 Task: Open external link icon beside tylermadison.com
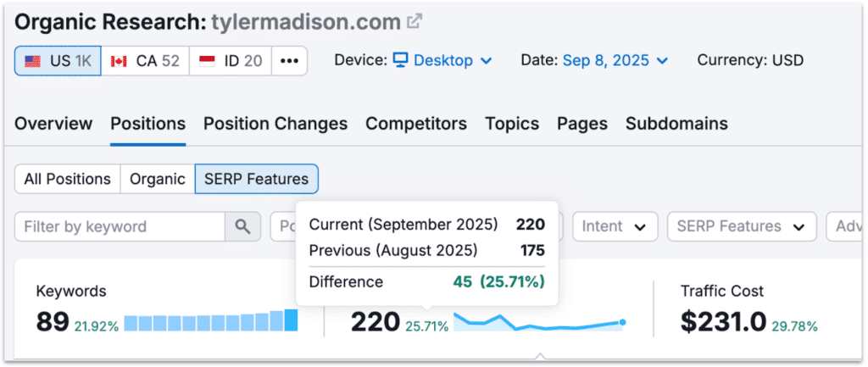point(415,21)
